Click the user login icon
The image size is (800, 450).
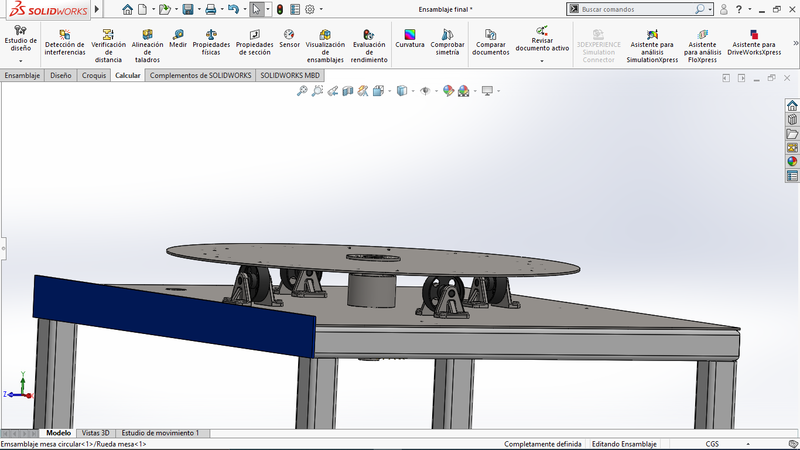click(x=723, y=9)
